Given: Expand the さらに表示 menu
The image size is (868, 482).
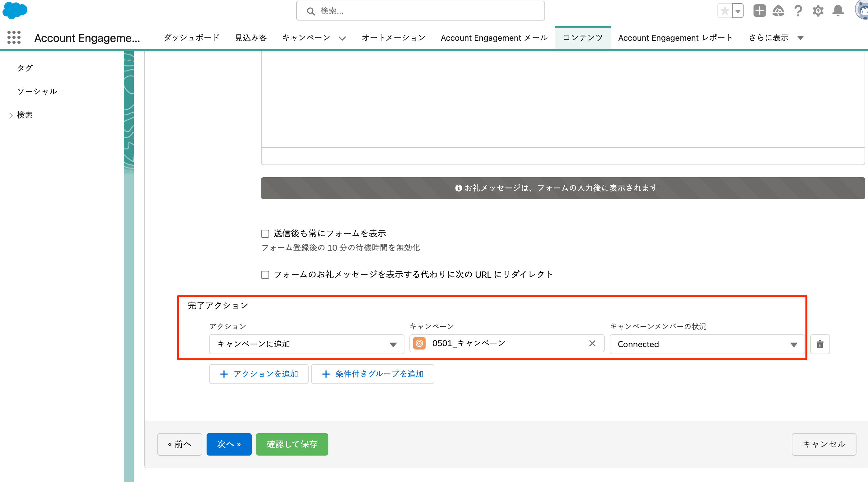Looking at the screenshot, I should coord(776,38).
